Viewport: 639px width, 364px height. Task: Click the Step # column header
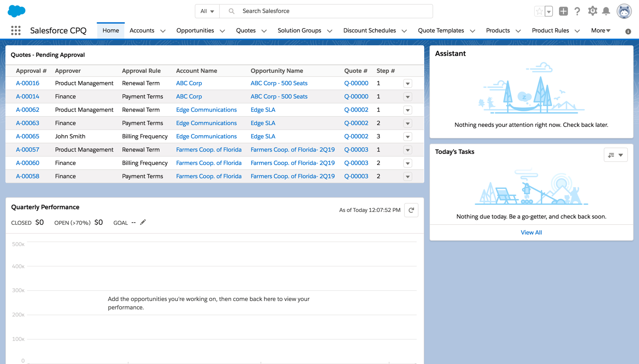coord(386,71)
